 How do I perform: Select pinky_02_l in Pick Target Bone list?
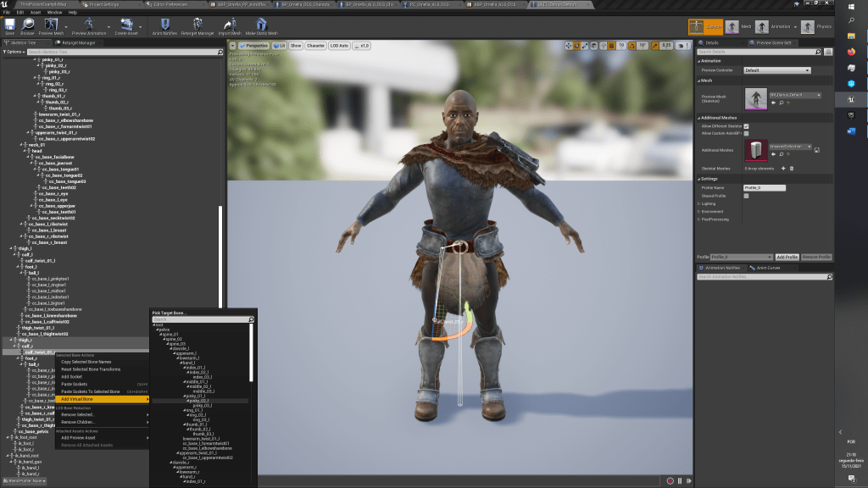[200, 400]
